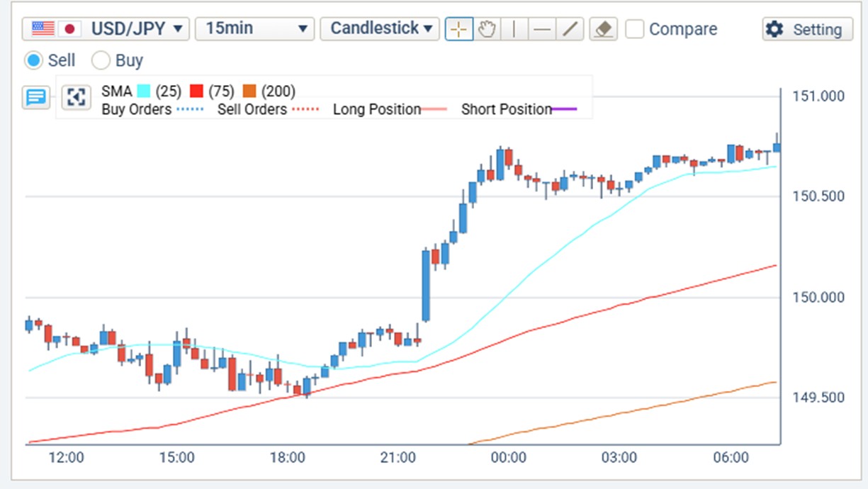The image size is (868, 489).
Task: Click the 21:00 time axis label
Action: 398,458
